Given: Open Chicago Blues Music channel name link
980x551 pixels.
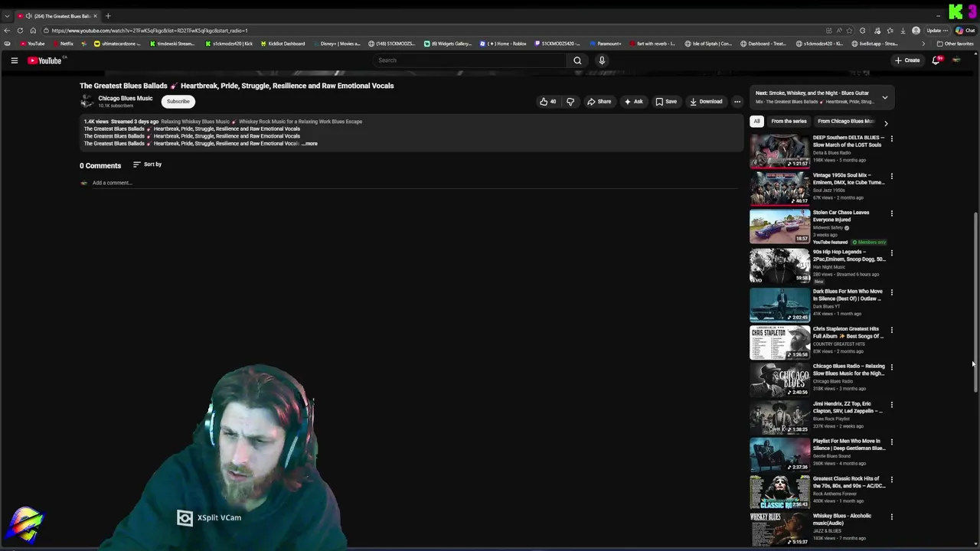Looking at the screenshot, I should (125, 98).
